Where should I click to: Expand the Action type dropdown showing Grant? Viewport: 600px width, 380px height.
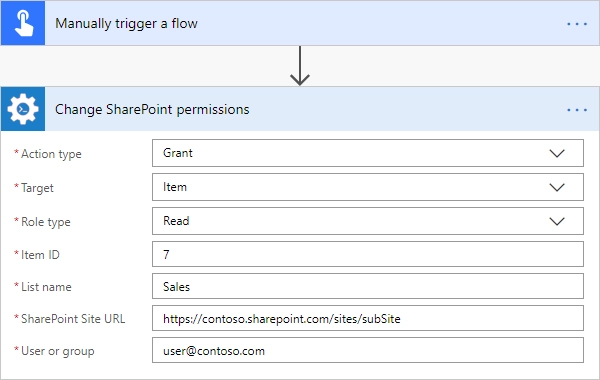[368, 153]
